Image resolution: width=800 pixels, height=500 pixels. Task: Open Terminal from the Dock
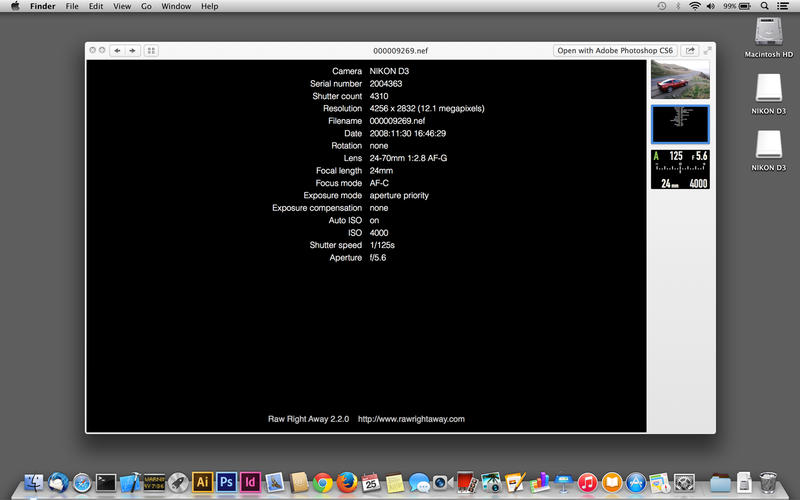(x=106, y=482)
